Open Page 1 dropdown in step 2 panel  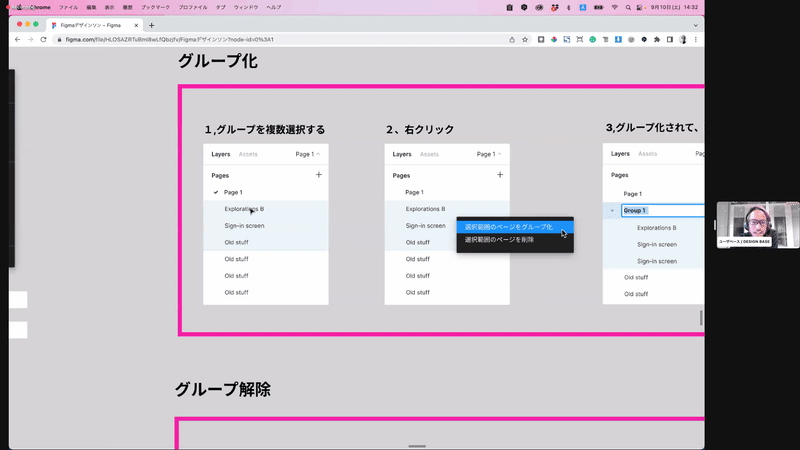point(489,154)
